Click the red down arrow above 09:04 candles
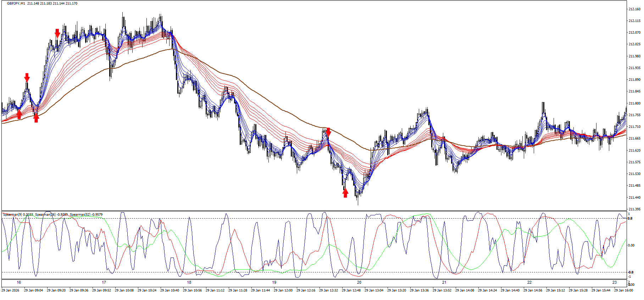Screen dimensions: 644x300 click(27, 78)
